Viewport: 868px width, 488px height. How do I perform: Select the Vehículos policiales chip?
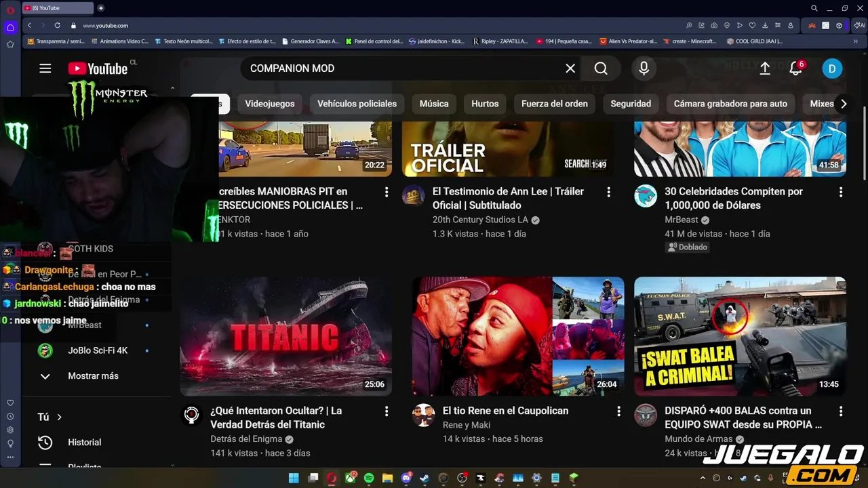357,104
